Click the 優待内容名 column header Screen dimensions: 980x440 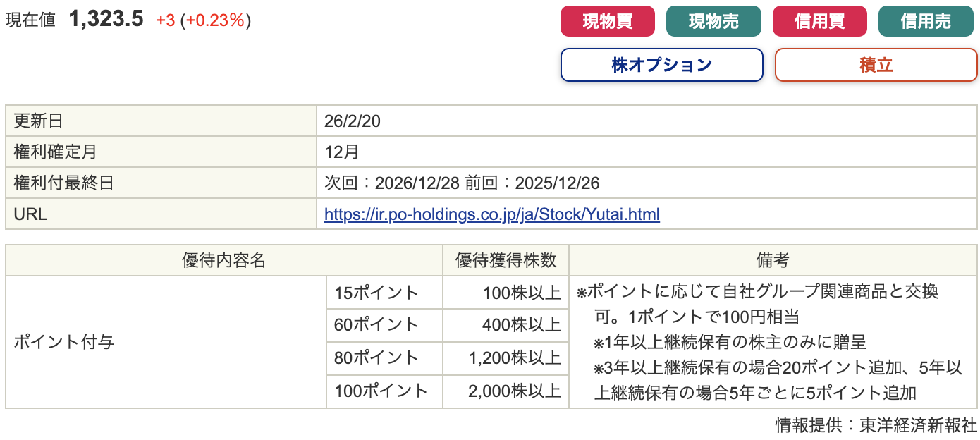tap(223, 260)
